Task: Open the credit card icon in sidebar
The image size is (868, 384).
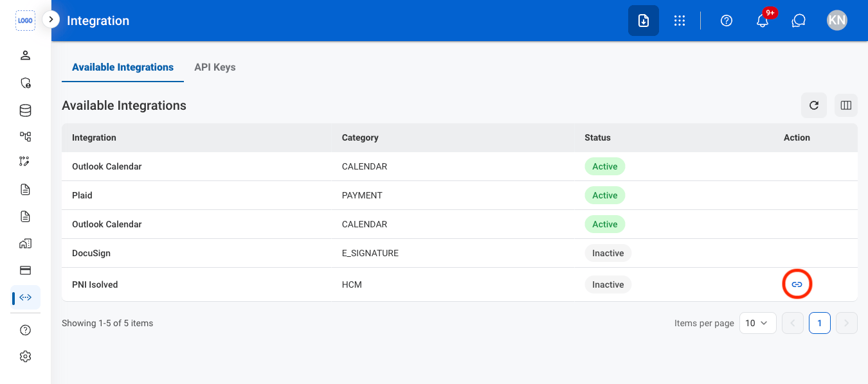Action: tap(25, 270)
